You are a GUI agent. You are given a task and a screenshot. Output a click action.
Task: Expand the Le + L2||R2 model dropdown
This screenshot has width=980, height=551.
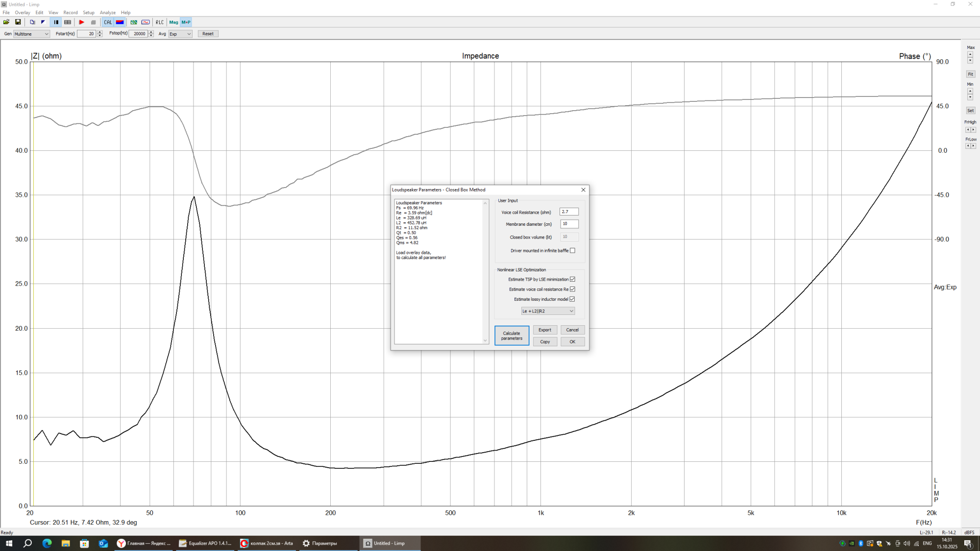(x=548, y=311)
